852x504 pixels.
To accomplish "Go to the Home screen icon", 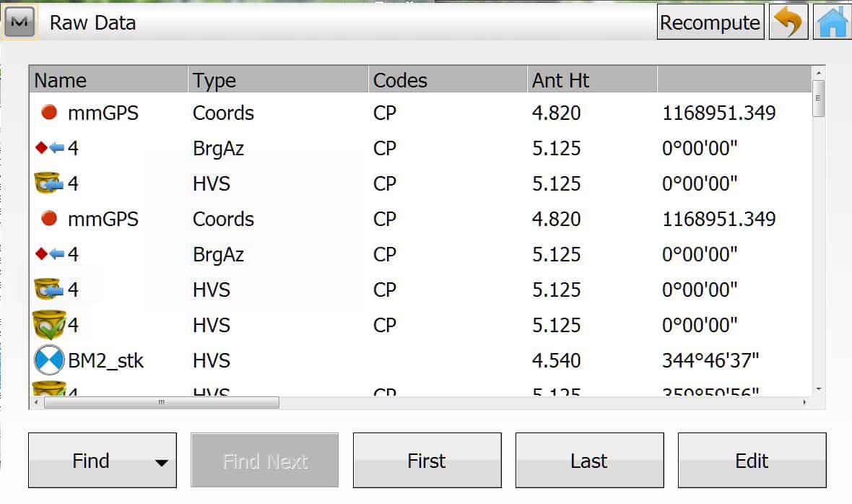I will 832,22.
